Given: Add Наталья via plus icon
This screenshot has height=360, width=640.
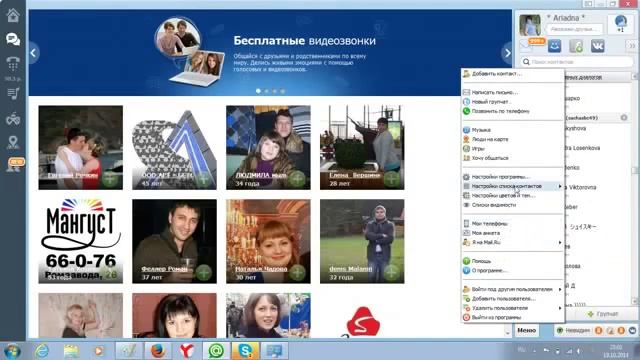Looking at the screenshot, I should coord(297,272).
